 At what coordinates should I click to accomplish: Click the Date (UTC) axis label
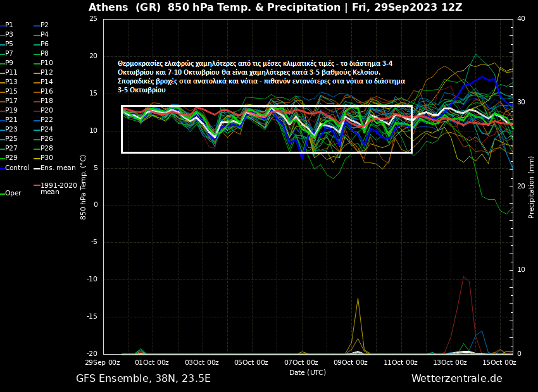pyautogui.click(x=307, y=372)
